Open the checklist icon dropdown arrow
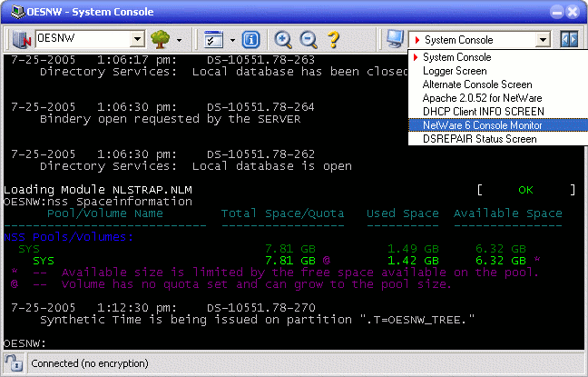 point(232,40)
